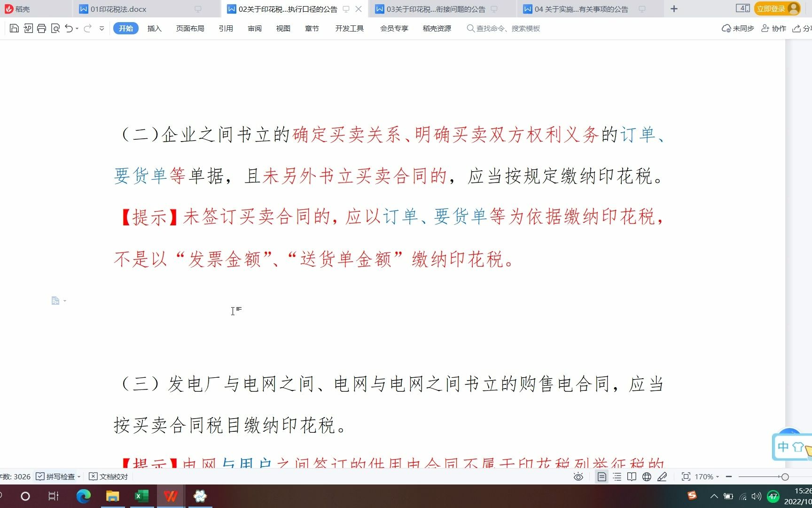This screenshot has height=508, width=812.
Task: Click the Redo icon
Action: (87, 29)
